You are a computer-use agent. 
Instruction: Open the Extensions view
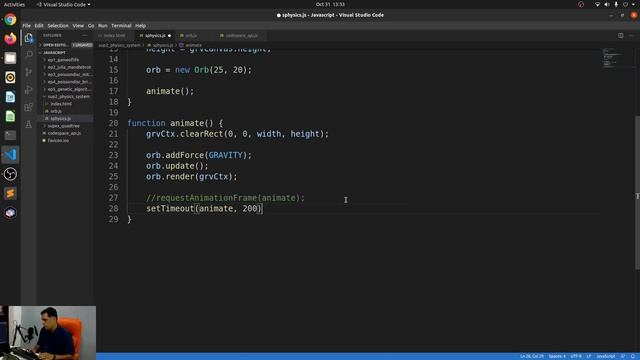tap(29, 107)
